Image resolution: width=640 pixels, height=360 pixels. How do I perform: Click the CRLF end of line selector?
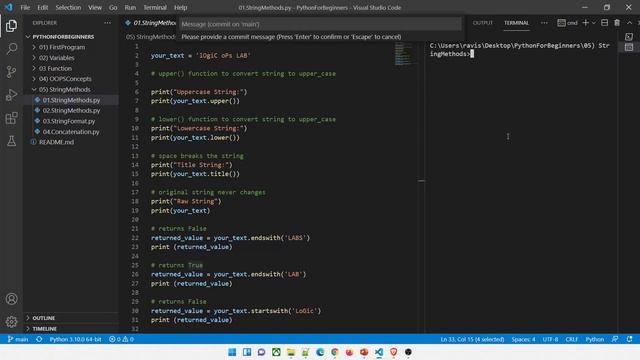[x=571, y=339]
